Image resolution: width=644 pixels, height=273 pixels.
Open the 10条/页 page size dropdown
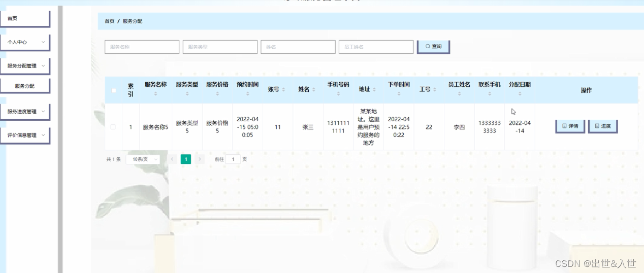point(143,159)
